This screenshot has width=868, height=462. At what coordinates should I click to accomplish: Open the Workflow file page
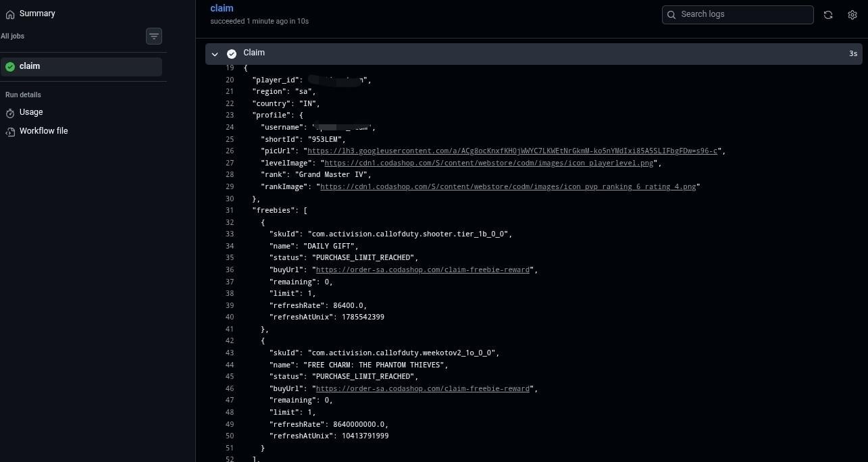[43, 131]
